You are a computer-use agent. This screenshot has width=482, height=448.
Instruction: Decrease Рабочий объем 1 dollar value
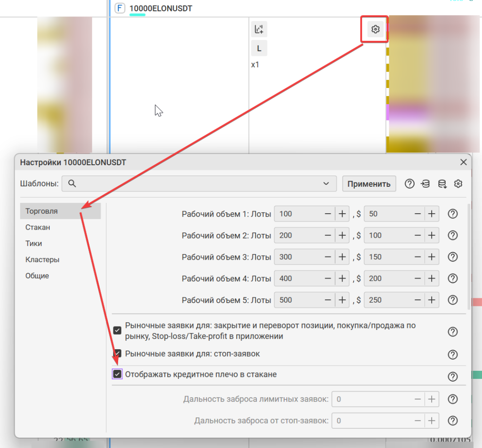point(418,214)
